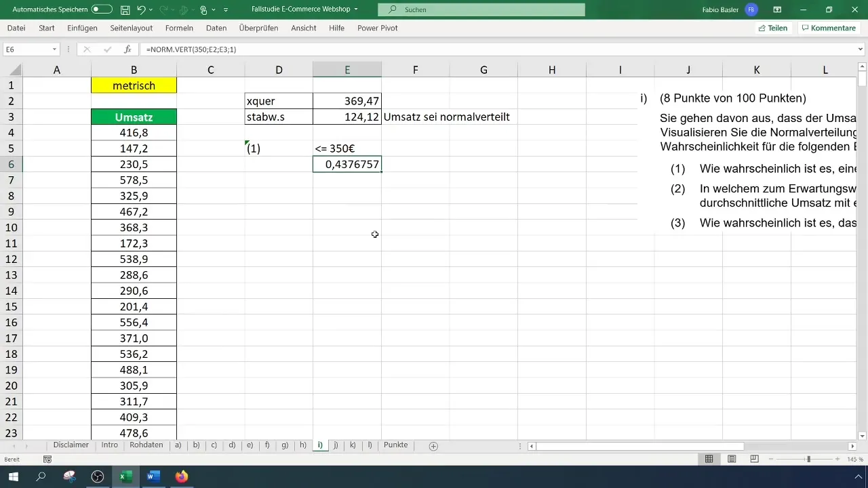Image resolution: width=868 pixels, height=488 pixels.
Task: Click the Kommentare button
Action: tap(829, 28)
